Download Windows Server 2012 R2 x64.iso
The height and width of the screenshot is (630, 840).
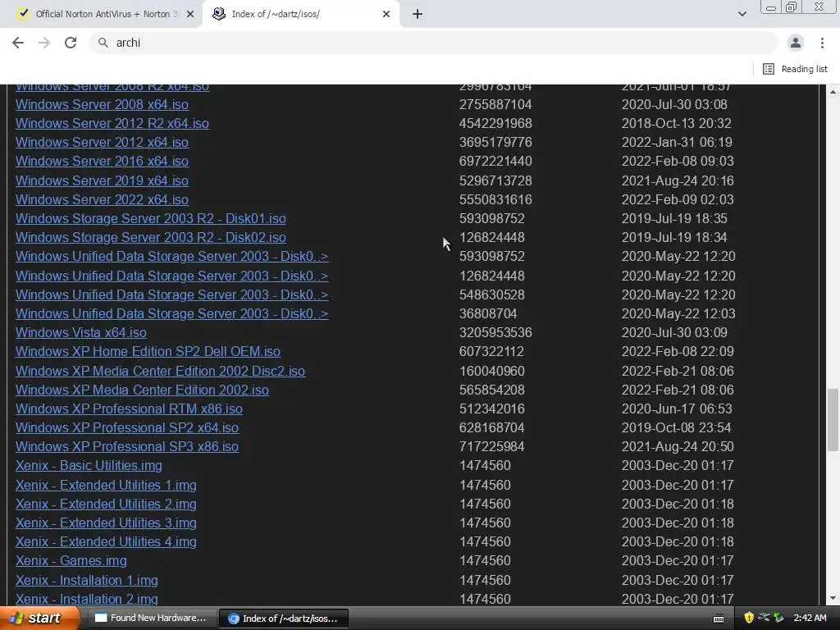(112, 123)
